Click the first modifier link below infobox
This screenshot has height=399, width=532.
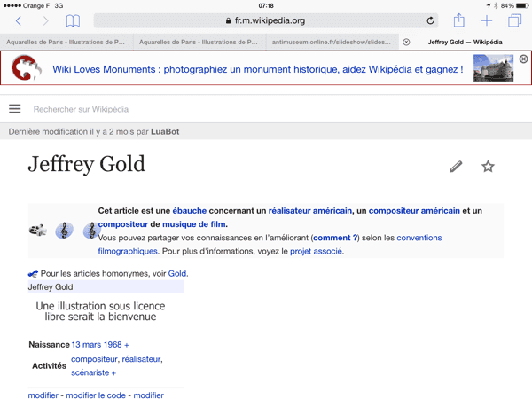point(43,395)
